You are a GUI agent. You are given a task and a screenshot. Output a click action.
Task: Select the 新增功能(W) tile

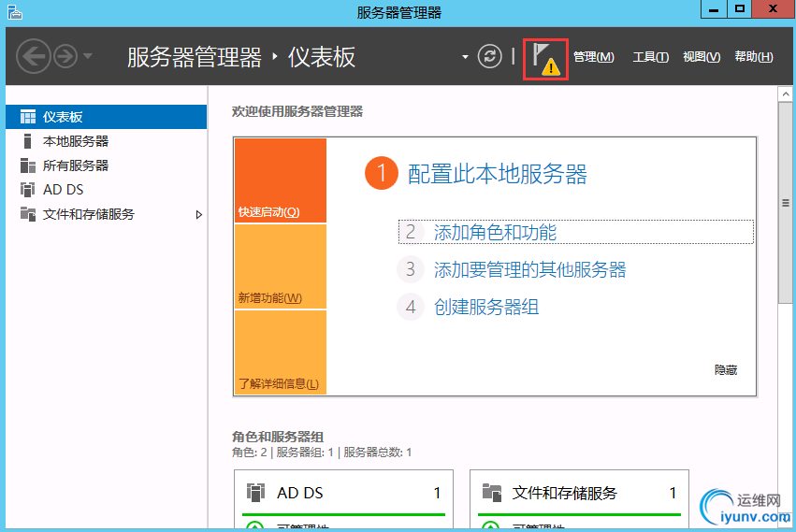[x=281, y=266]
